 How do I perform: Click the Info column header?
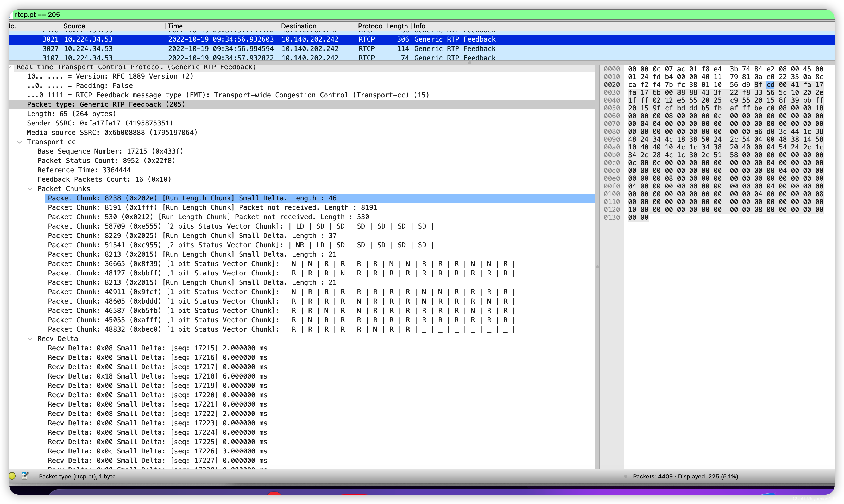point(419,26)
